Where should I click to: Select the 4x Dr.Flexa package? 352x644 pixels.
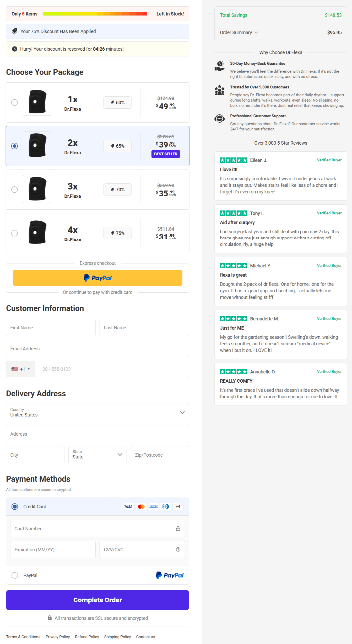click(x=15, y=233)
